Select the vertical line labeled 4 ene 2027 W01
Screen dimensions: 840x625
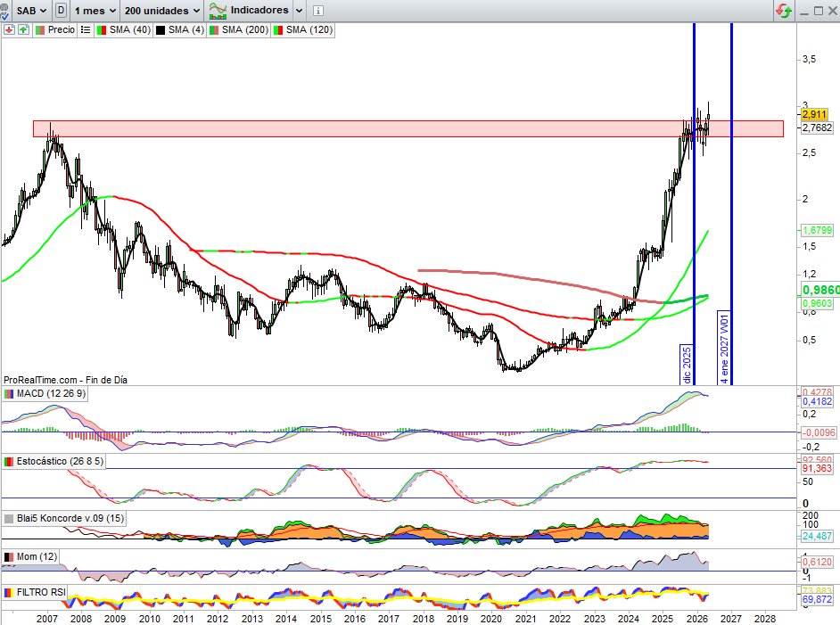pyautogui.click(x=732, y=203)
